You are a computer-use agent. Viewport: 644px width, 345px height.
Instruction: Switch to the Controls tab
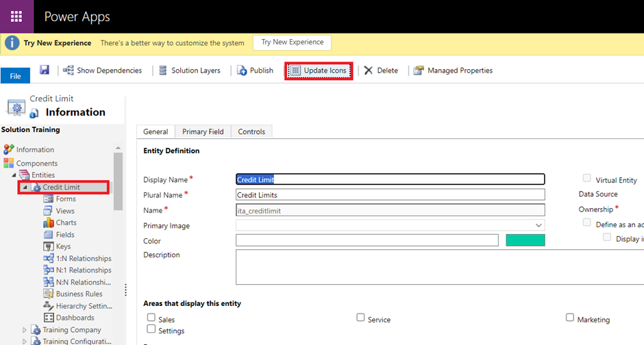pyautogui.click(x=251, y=131)
